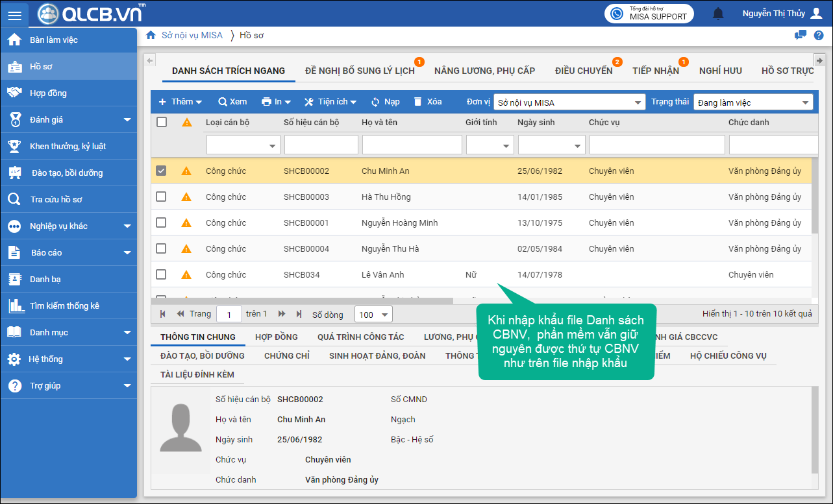Click the help question mark icon
Screen dimensions: 833x504
click(819, 35)
